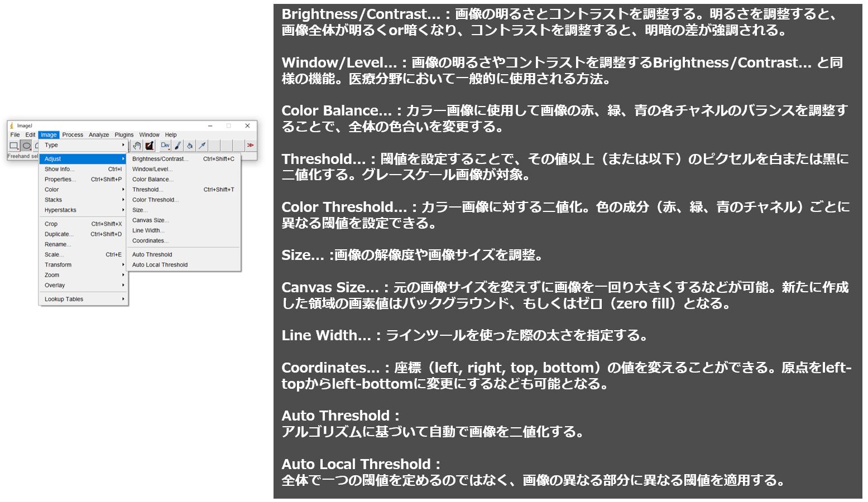Activate the scrolling hand tool
The image size is (868, 502).
[138, 146]
